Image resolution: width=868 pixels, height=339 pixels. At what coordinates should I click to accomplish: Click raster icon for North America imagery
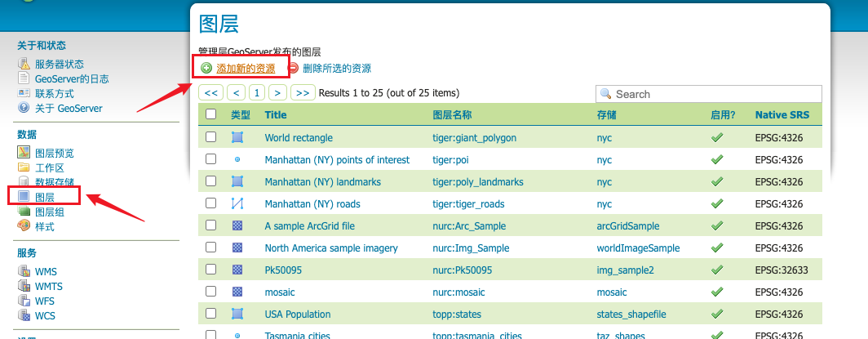click(237, 248)
